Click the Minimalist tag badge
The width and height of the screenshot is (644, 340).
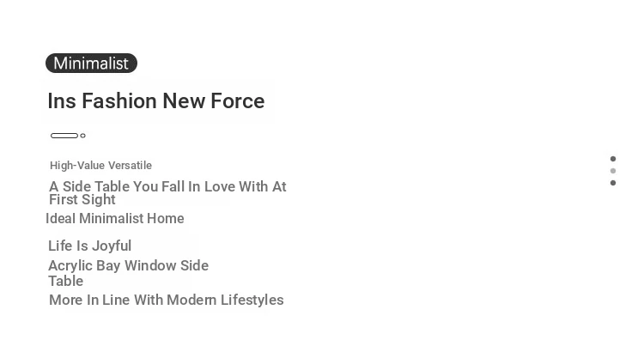(x=91, y=64)
